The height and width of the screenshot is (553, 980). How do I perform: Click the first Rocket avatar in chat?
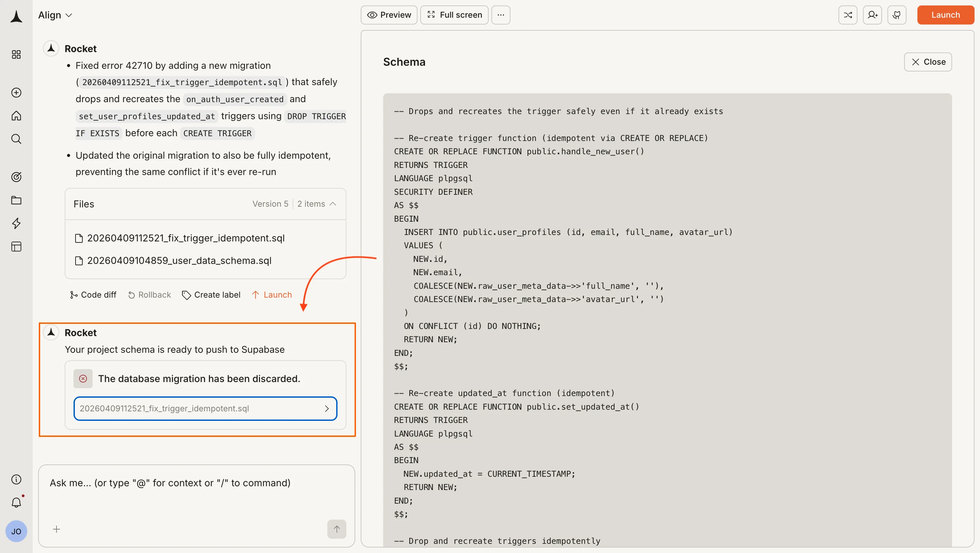51,48
